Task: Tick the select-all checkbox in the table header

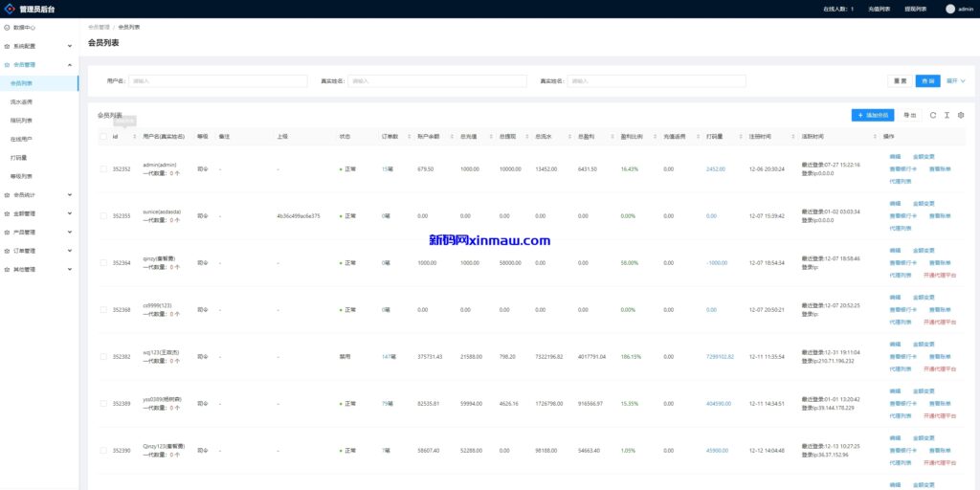Action: (x=103, y=137)
